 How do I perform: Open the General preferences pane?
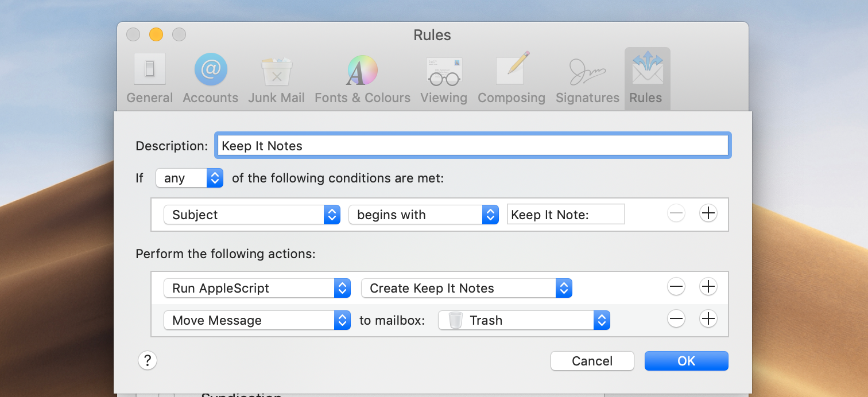click(x=149, y=79)
